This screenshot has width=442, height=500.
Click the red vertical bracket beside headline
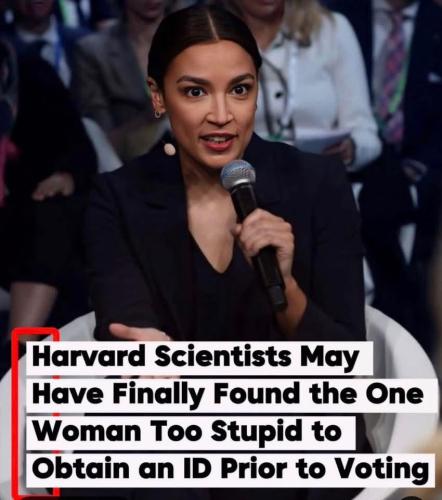[18, 413]
